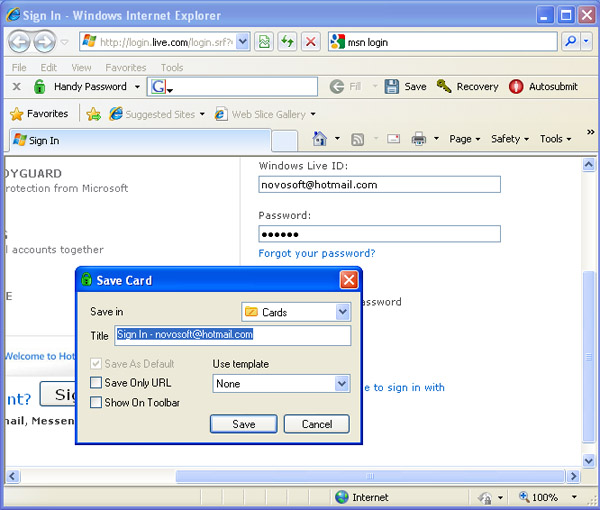Click the scroll down arrow

click(589, 460)
